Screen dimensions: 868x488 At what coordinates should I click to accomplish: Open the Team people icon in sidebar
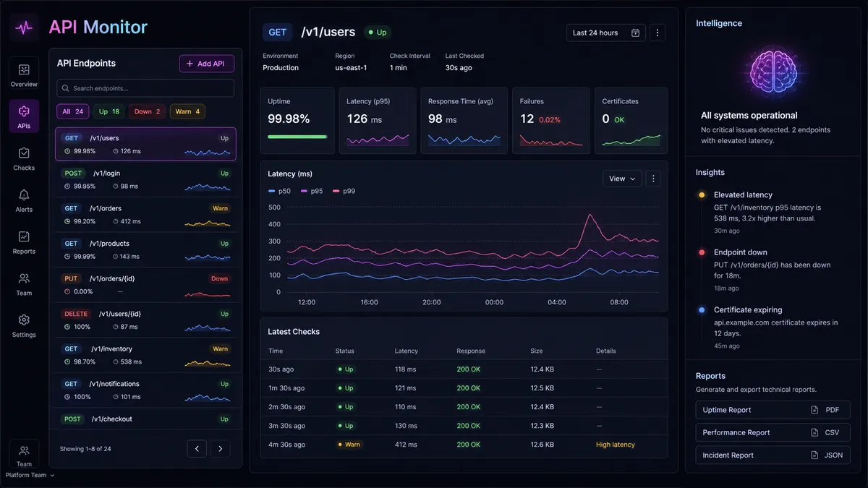[x=24, y=278]
